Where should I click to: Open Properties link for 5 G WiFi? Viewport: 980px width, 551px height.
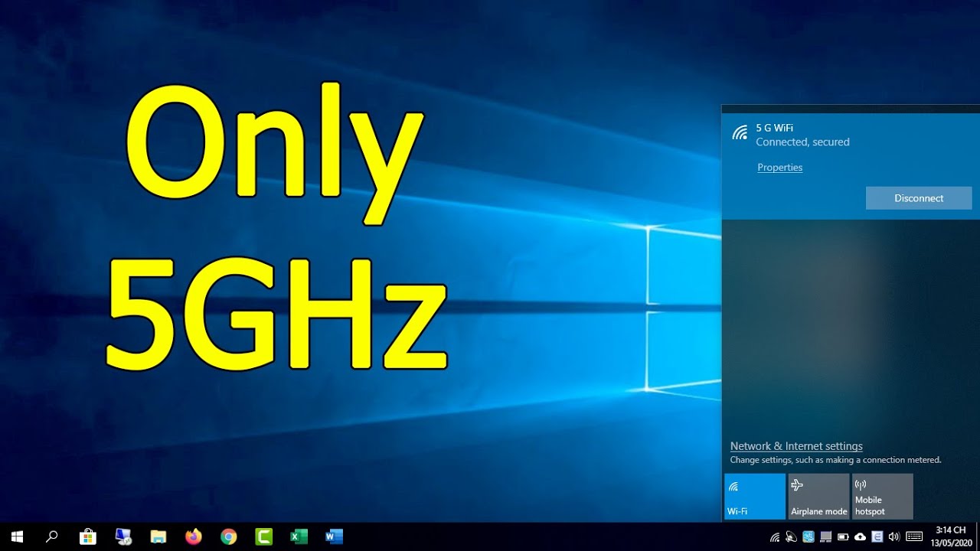(780, 168)
